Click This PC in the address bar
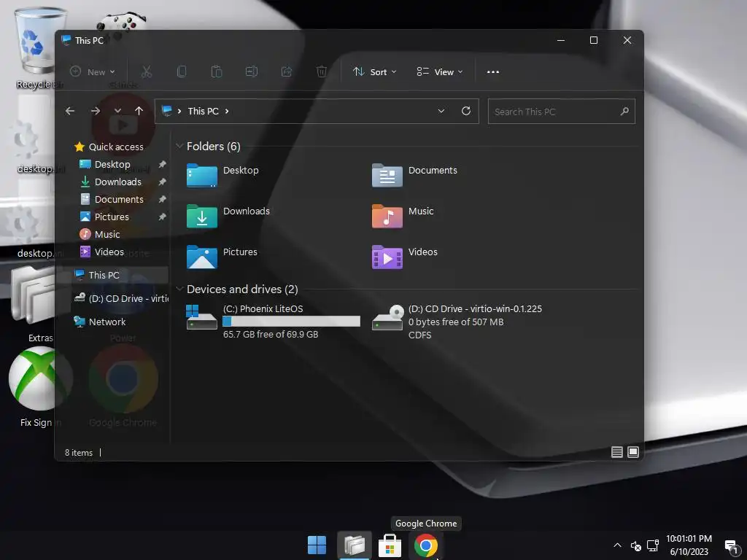Viewport: 747px width, 560px height. (203, 111)
